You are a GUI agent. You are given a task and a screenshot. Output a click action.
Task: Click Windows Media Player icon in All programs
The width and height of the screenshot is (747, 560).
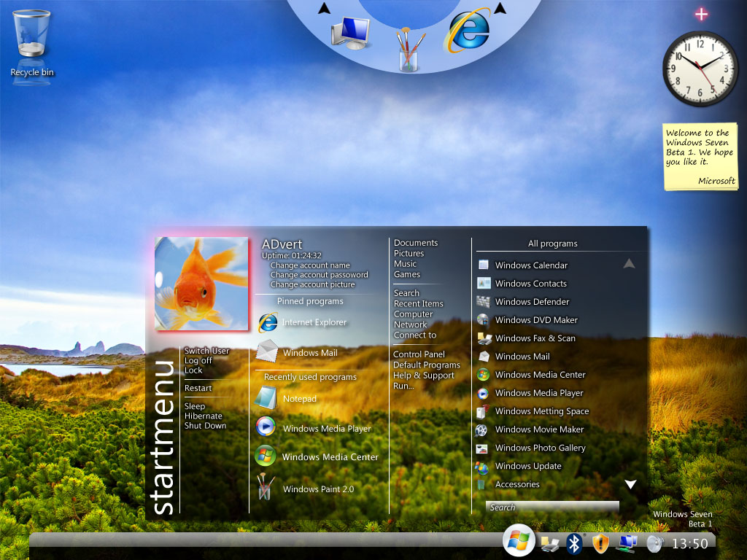click(483, 393)
